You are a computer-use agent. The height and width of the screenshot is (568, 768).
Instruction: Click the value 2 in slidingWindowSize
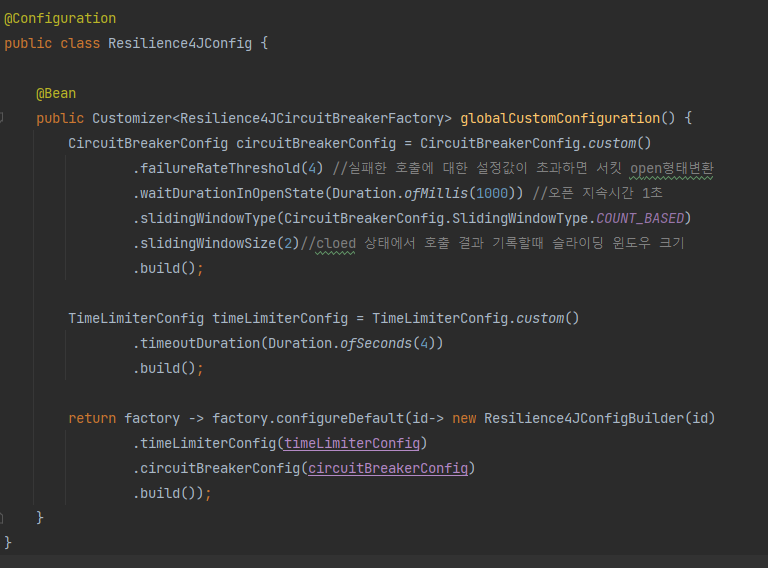[288, 243]
